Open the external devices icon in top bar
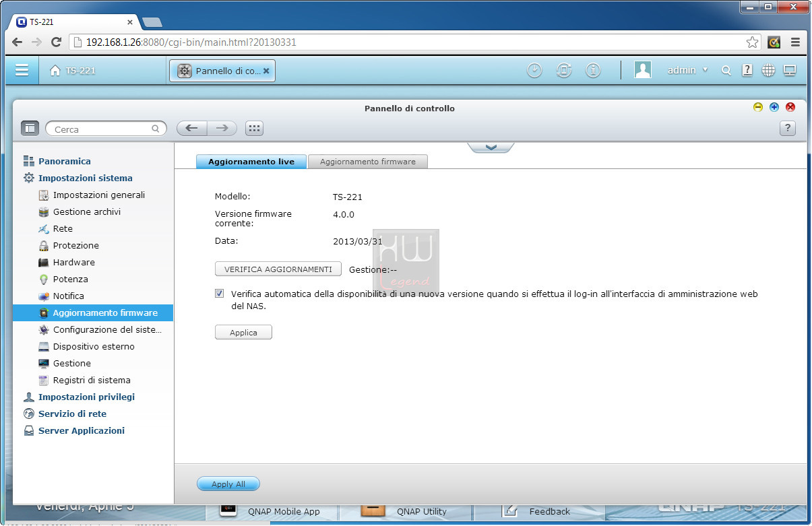This screenshot has width=812, height=526. pos(564,70)
